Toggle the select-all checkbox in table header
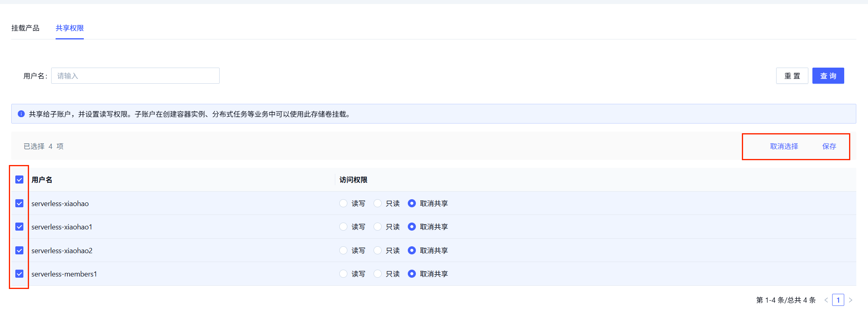Image resolution: width=868 pixels, height=326 pixels. pos(19,180)
